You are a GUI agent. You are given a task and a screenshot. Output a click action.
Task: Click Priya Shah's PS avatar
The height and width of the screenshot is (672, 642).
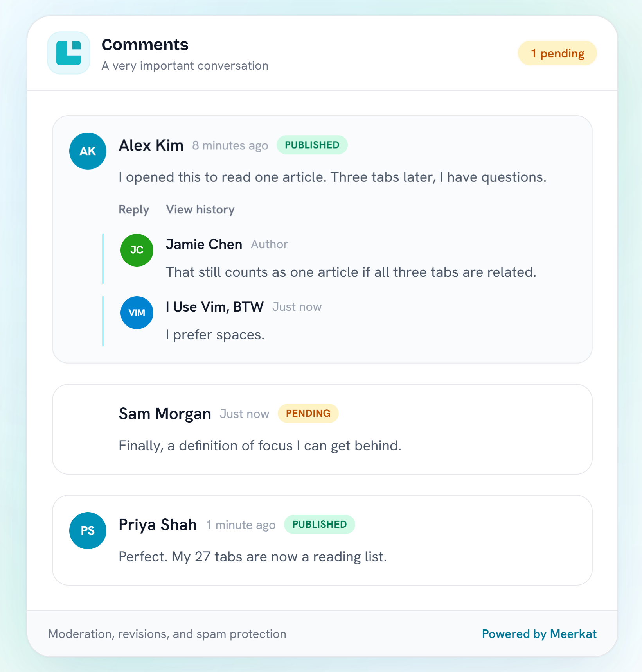point(88,530)
